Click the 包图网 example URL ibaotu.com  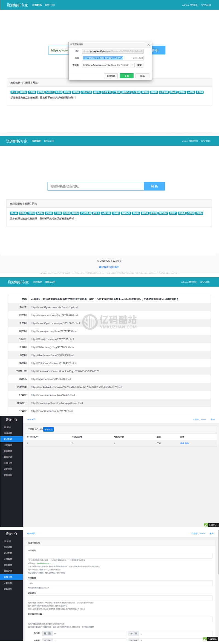[53, 355]
